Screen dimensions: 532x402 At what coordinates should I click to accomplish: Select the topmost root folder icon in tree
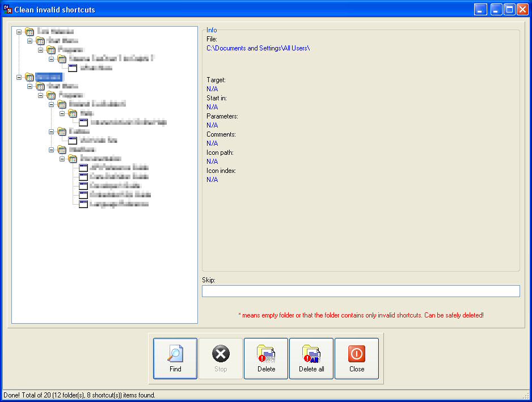(29, 32)
